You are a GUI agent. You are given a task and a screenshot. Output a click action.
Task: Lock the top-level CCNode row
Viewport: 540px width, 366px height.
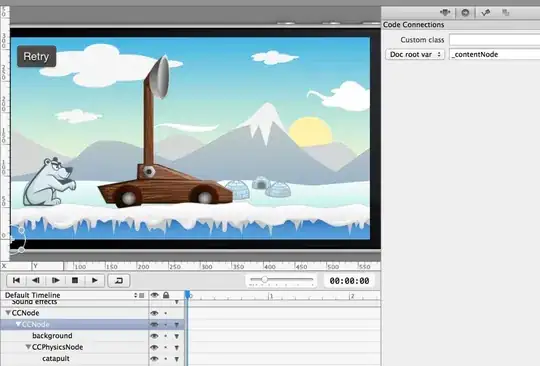point(166,313)
